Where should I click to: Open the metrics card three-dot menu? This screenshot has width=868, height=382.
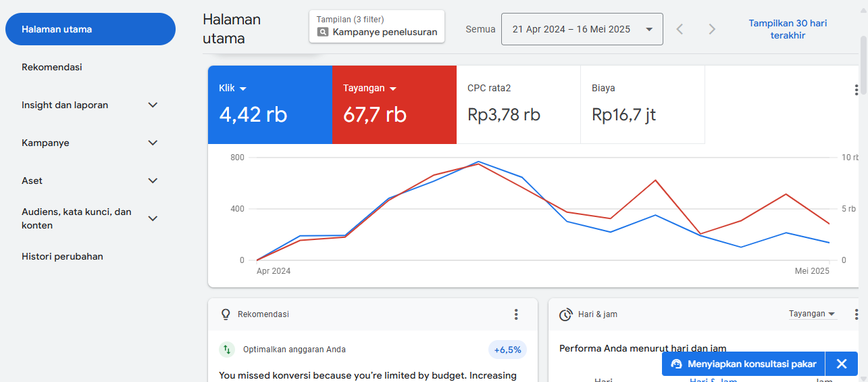pyautogui.click(x=856, y=90)
